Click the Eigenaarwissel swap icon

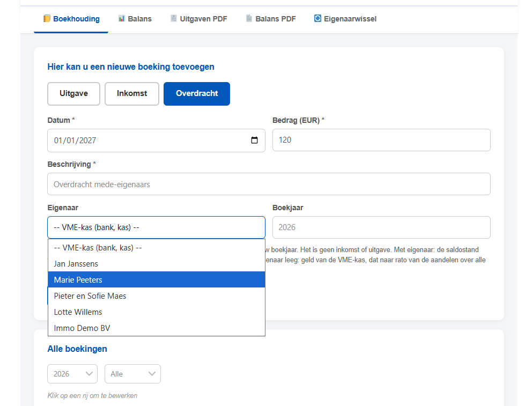coord(317,18)
